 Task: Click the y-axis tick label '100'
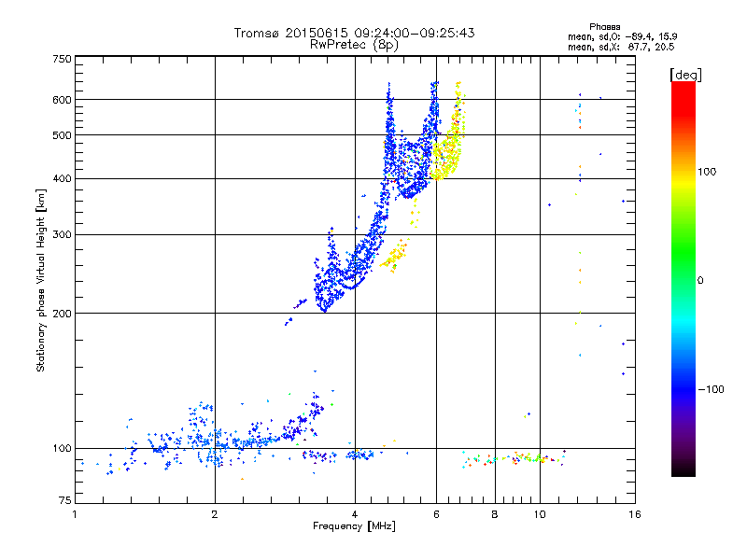pos(63,448)
